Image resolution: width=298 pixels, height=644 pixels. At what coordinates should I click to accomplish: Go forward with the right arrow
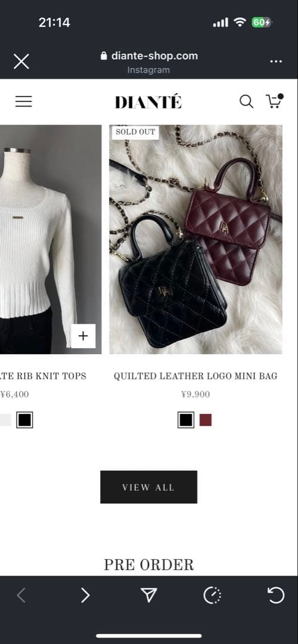pos(85,595)
